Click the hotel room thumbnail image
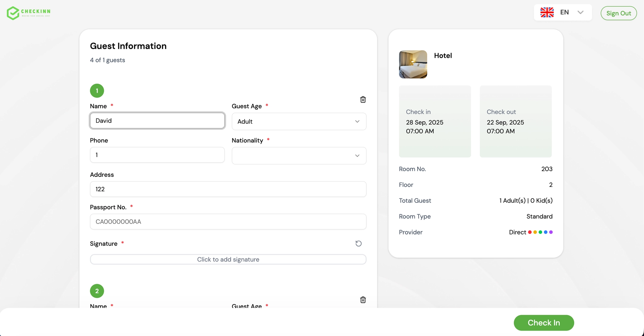 point(413,64)
